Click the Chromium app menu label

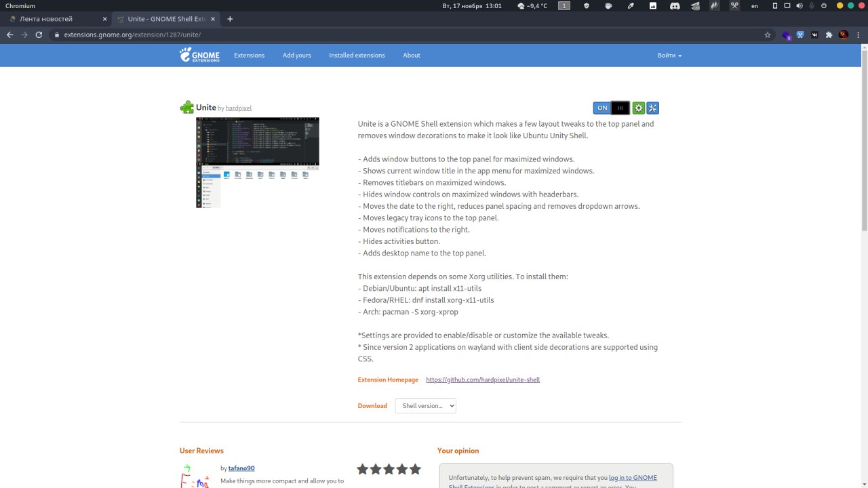(x=20, y=5)
